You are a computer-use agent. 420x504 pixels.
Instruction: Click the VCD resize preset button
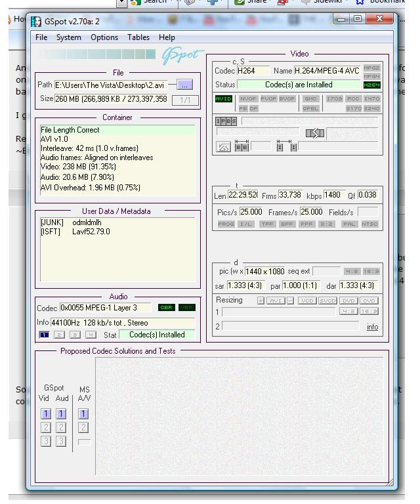click(x=307, y=301)
